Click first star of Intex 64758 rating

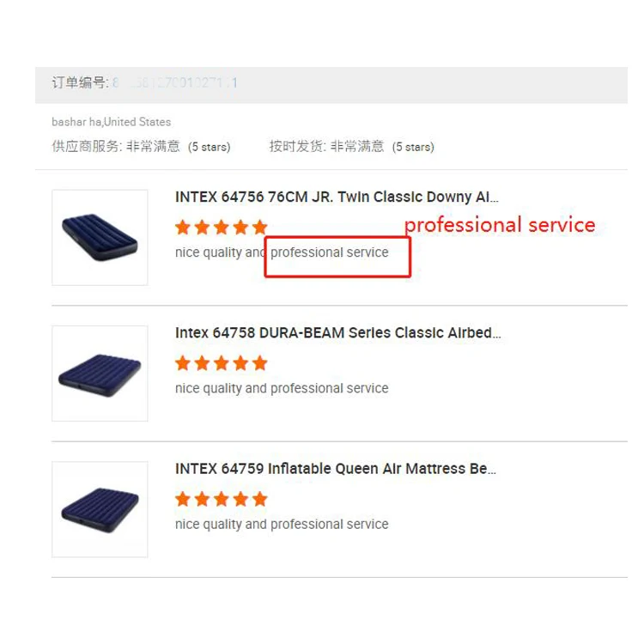(183, 363)
